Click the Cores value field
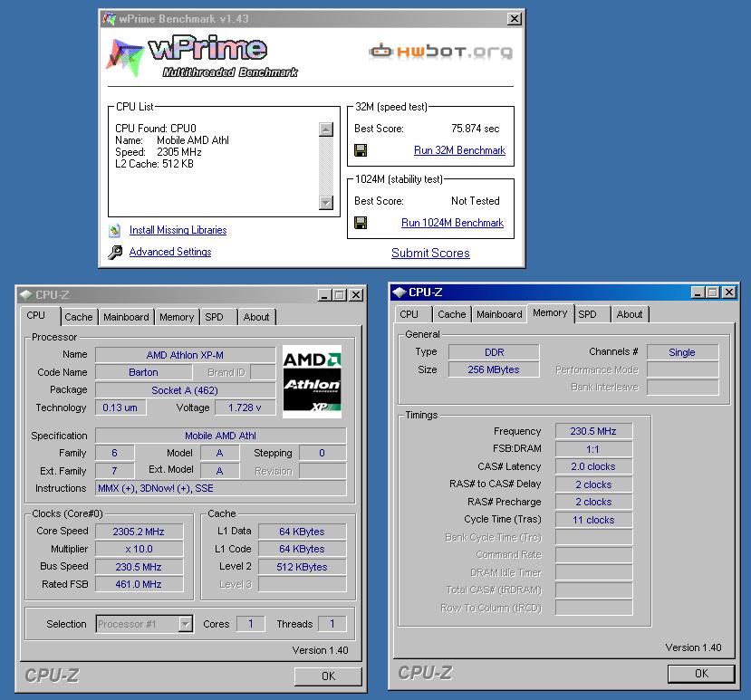The width and height of the screenshot is (751, 700). click(251, 624)
